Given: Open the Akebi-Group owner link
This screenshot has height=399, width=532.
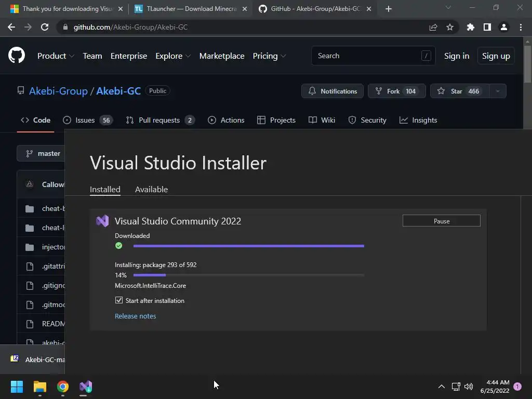Looking at the screenshot, I should tap(58, 91).
